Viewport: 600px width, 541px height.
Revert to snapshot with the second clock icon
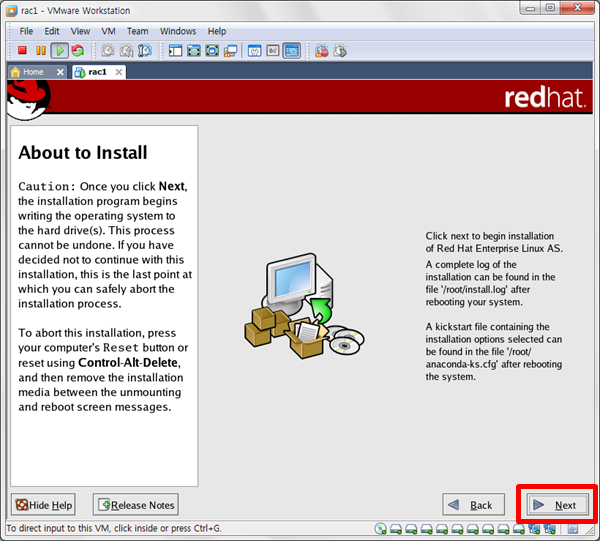pos(126,51)
